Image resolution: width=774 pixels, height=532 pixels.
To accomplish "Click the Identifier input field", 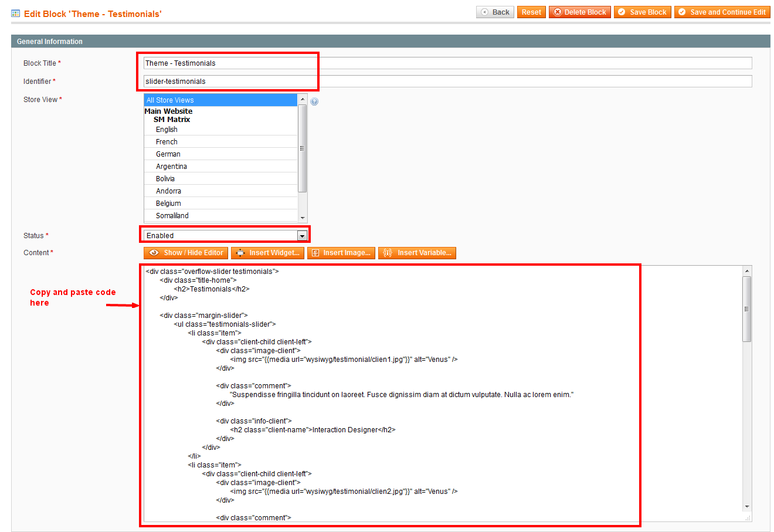I will pos(447,82).
